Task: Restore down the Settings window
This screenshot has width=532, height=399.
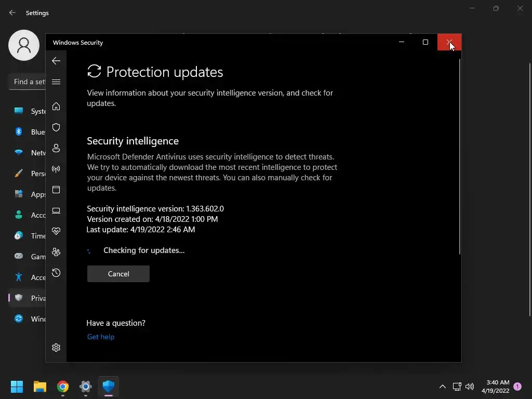Action: tap(496, 8)
